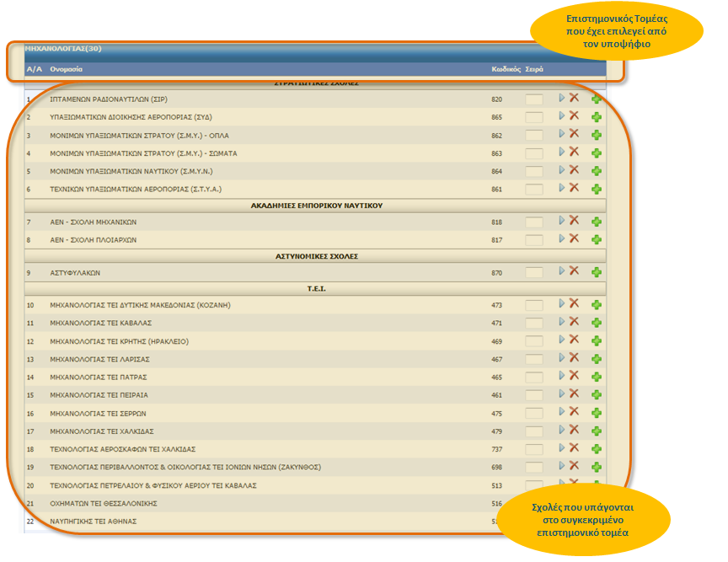Click blue arrow for ΑΕΝ - ΣΧΟΛΗ ΠΛΟΙΑΡΧΩΝ

(562, 238)
